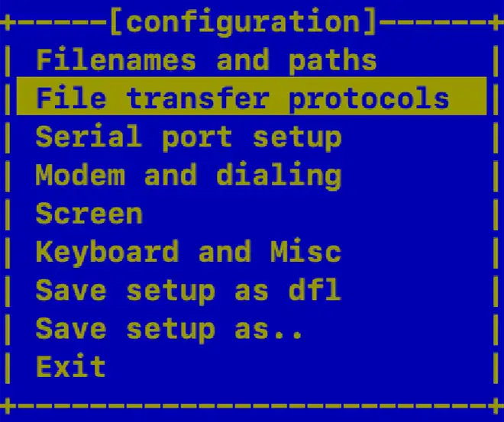Viewport: 504px width, 422px height.
Task: Select Keyboard and Misc entry
Action: click(188, 252)
